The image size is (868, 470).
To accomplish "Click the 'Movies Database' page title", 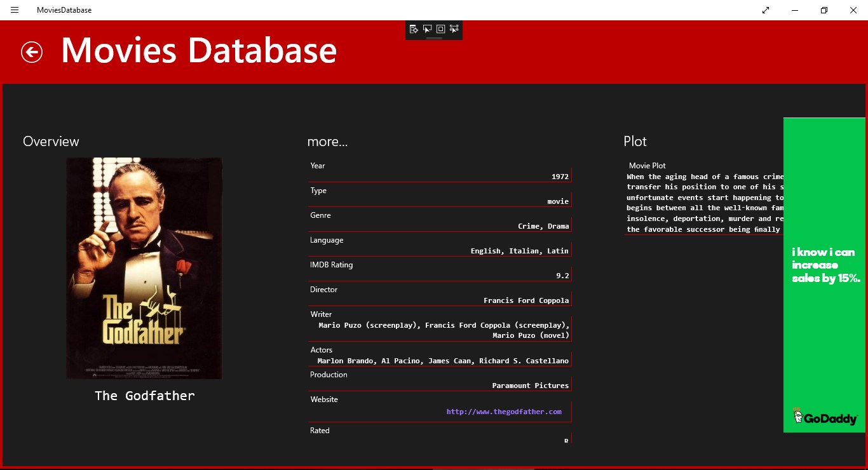I will [199, 51].
